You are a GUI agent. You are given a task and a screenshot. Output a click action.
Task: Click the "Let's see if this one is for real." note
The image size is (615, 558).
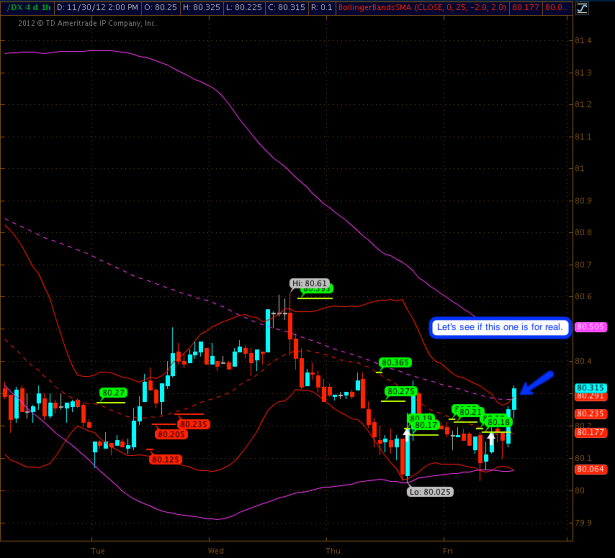[500, 327]
